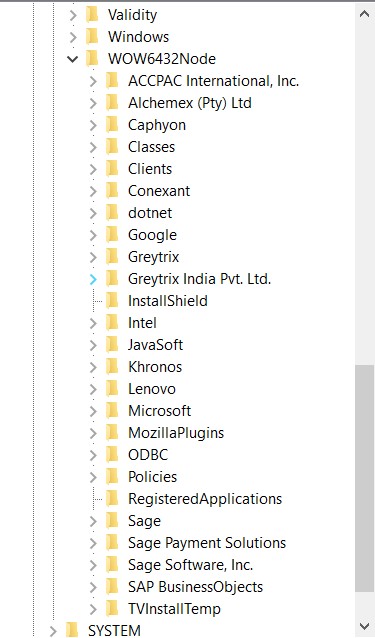Click the SYSTEM hive folder icon
Image resolution: width=375 pixels, height=638 pixels.
pyautogui.click(x=72, y=630)
